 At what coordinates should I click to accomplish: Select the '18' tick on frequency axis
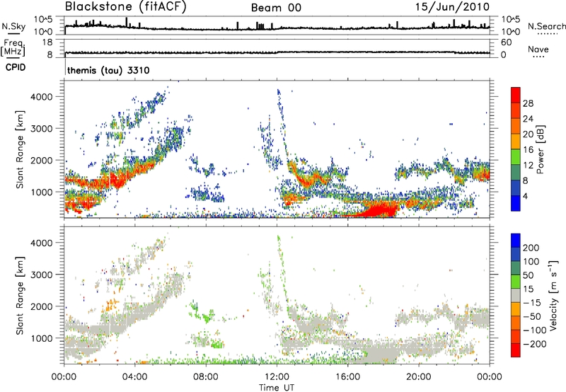tap(47, 42)
